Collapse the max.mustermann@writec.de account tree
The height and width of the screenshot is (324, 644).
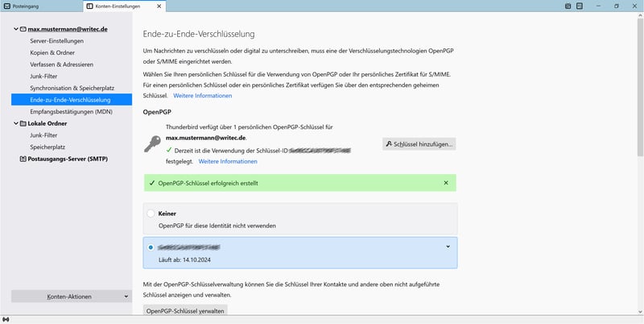15,29
